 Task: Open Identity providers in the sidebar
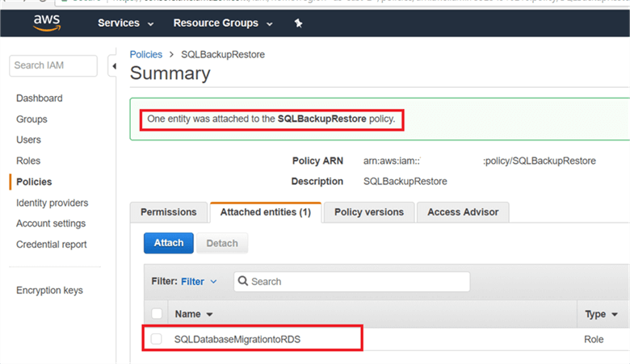click(x=52, y=203)
